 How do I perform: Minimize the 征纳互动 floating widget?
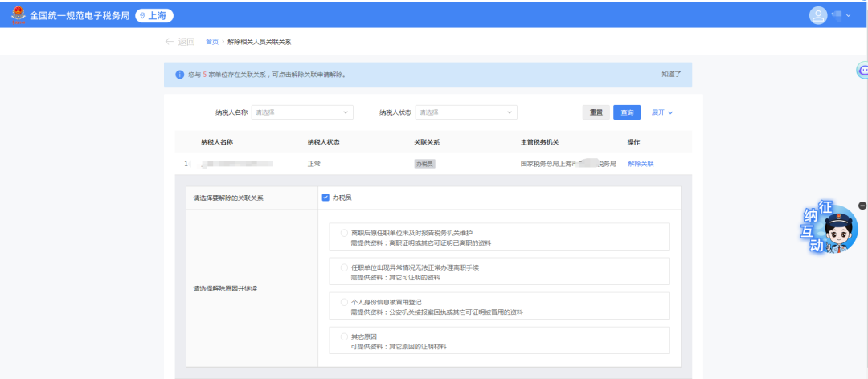pyautogui.click(x=862, y=206)
